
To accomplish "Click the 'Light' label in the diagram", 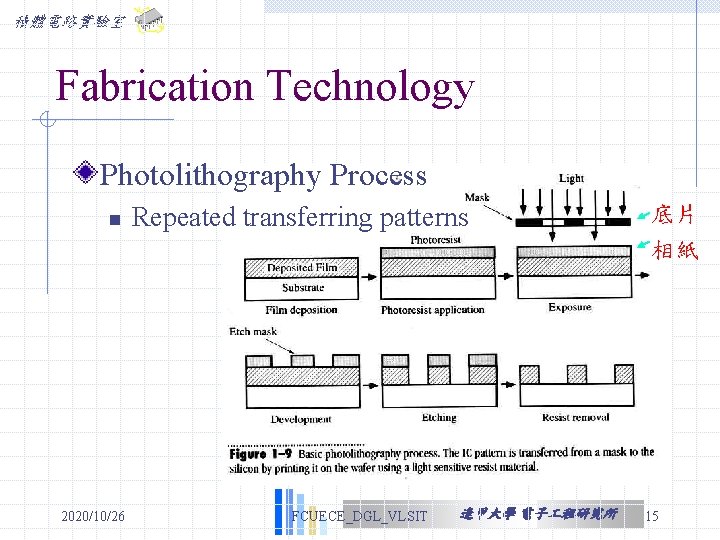I will (x=571, y=178).
